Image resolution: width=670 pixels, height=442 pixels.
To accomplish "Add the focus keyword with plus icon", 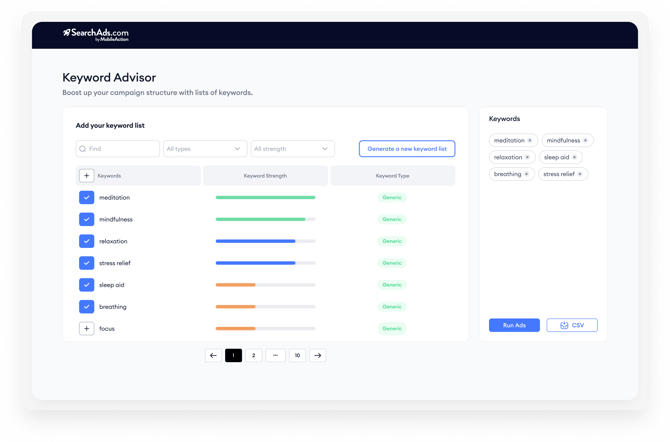I will click(86, 328).
